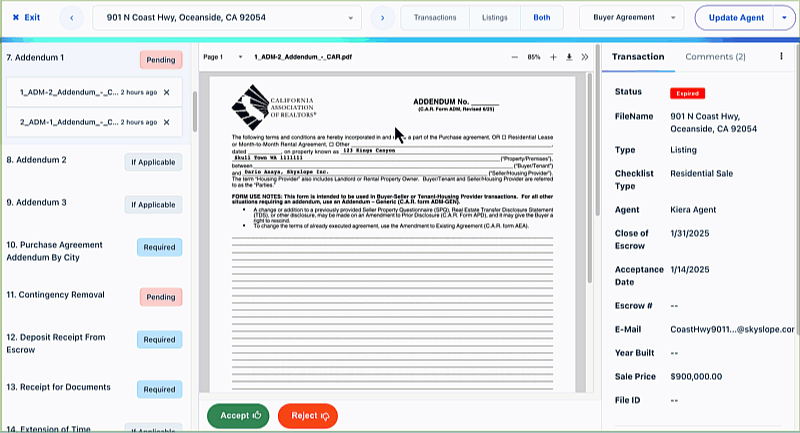Zoom out the PDF with minus icon
This screenshot has height=433, width=800.
point(514,57)
